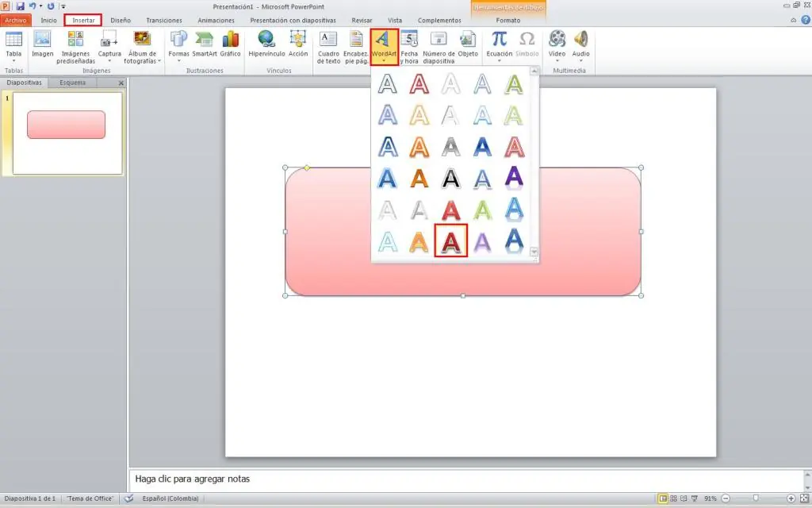The image size is (812, 508).
Task: Select the Diapositivas pane tab
Action: coord(25,83)
